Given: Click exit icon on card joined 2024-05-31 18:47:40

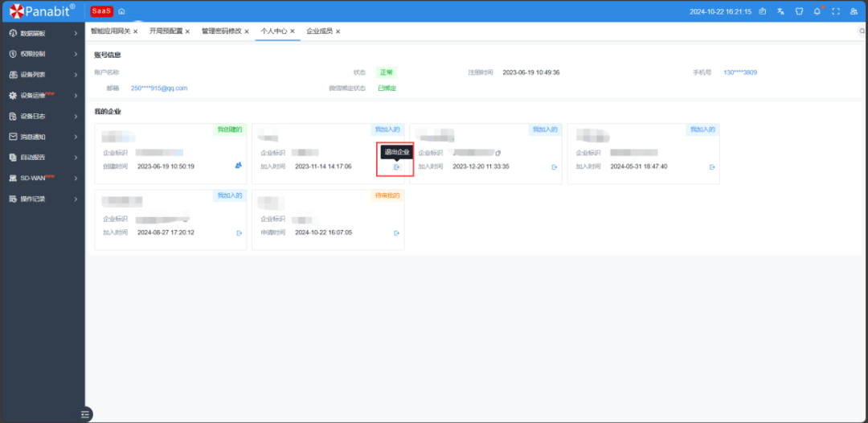Looking at the screenshot, I should tap(712, 166).
